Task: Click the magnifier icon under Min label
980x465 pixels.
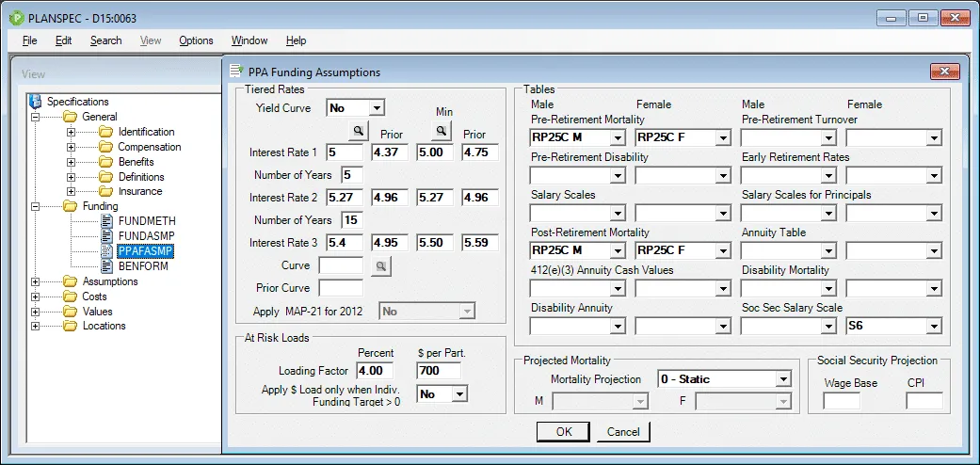Action: [x=441, y=130]
